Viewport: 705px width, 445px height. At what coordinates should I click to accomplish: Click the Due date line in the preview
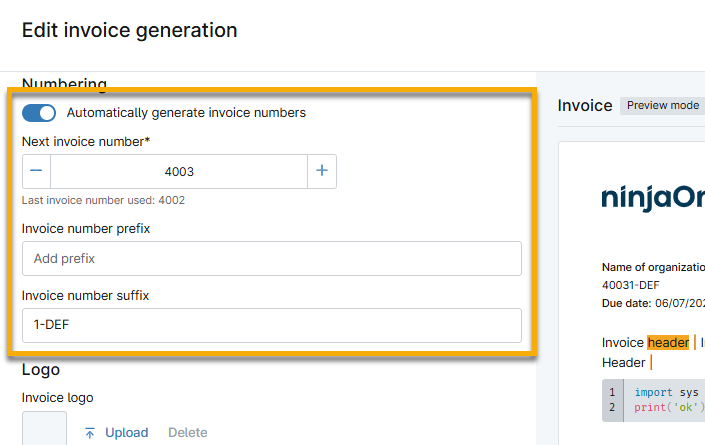click(653, 303)
